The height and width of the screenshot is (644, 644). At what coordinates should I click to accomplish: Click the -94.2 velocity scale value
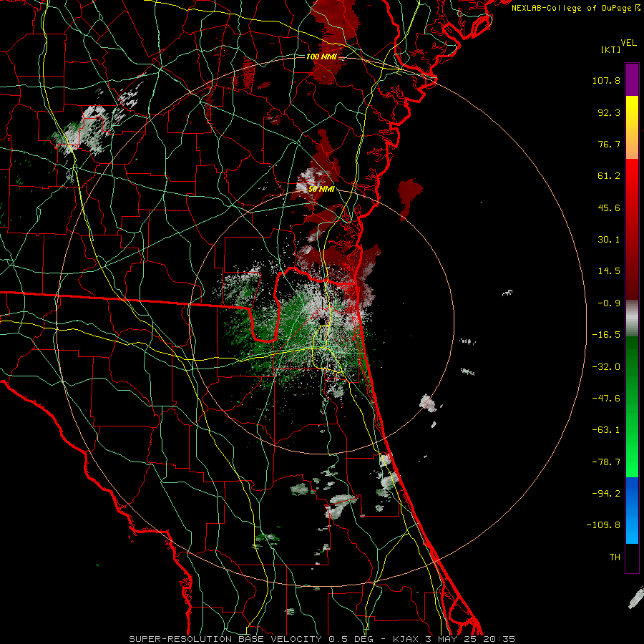606,493
